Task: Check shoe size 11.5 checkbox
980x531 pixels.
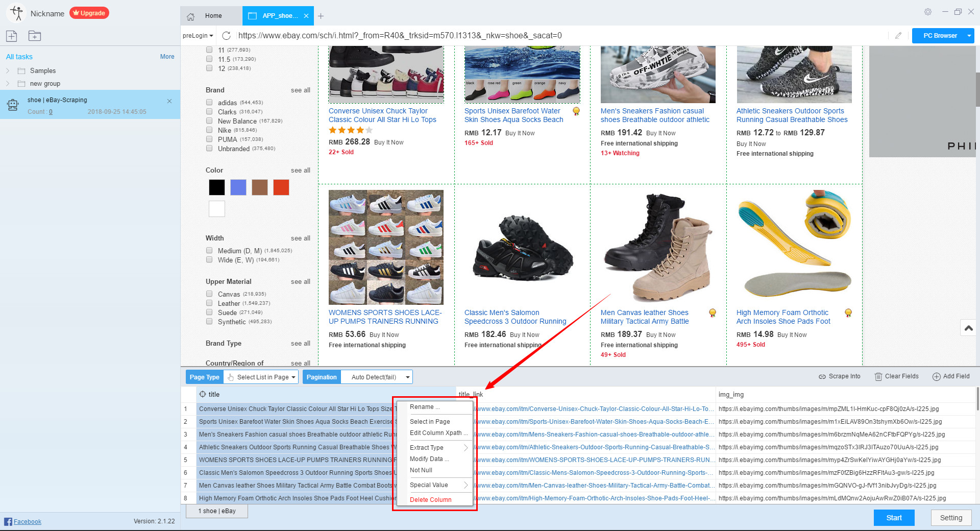Action: [209, 59]
